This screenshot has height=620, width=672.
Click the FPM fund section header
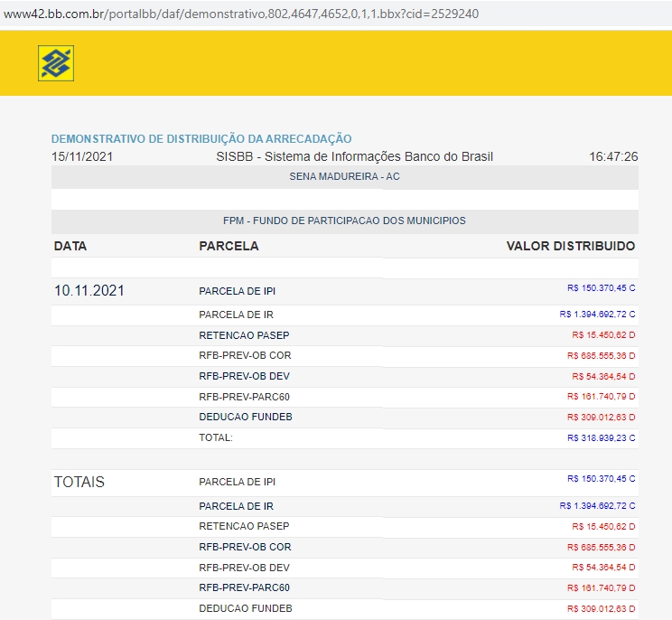coord(344,221)
